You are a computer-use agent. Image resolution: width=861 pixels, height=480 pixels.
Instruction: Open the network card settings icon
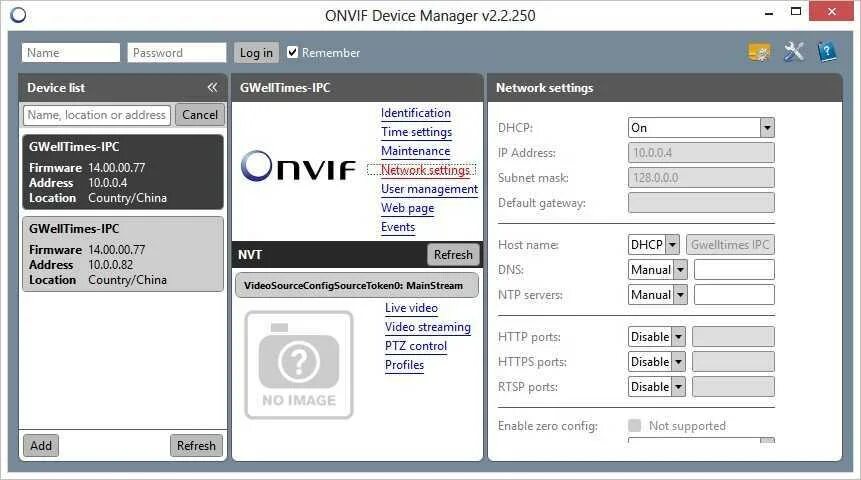click(759, 52)
